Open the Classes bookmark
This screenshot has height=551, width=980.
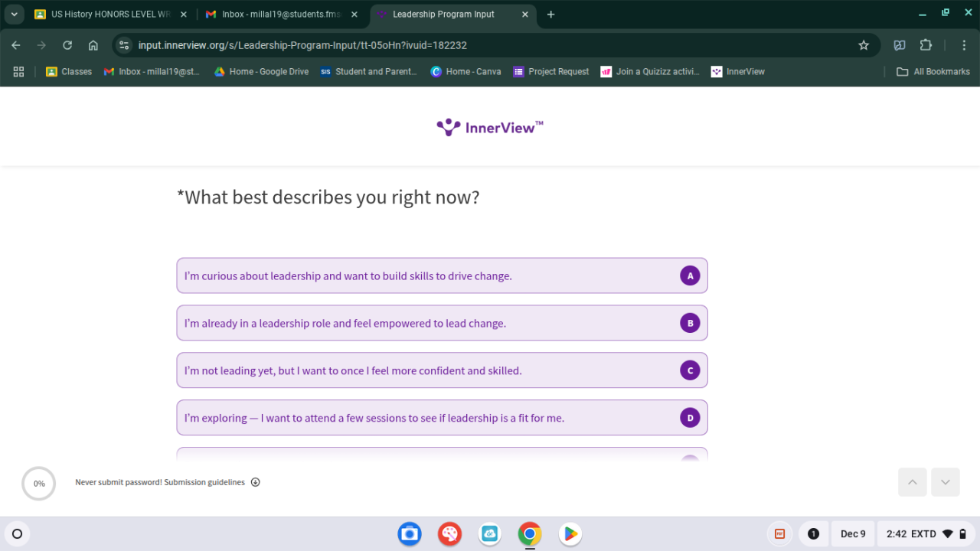[68, 71]
